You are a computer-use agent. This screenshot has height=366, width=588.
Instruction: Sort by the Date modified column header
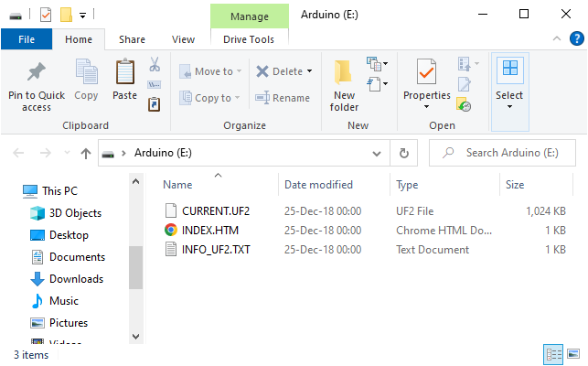tap(319, 185)
